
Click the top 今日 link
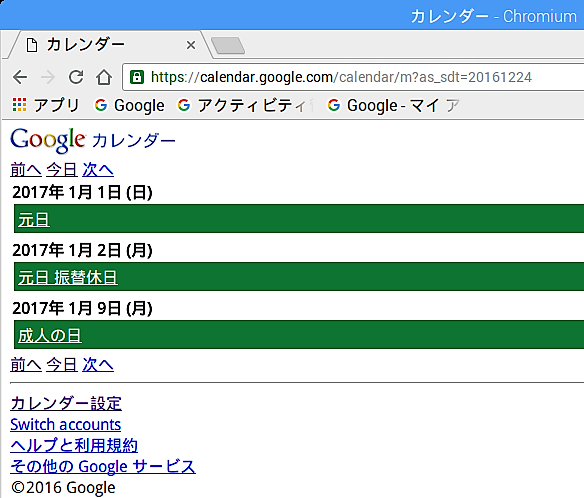click(x=62, y=170)
